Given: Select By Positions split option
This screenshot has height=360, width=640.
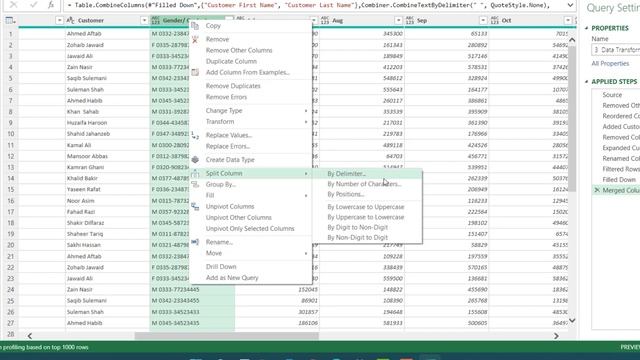Looking at the screenshot, I should 345,194.
